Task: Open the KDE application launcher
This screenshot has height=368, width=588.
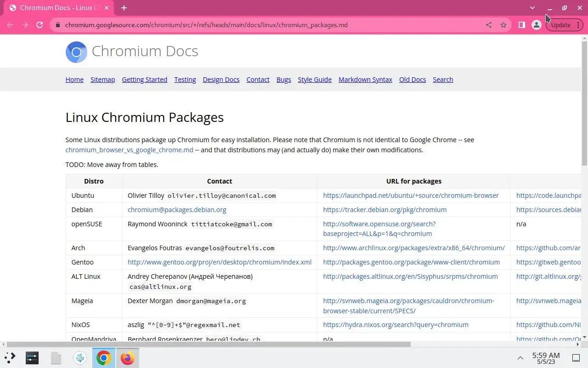Action: point(10,357)
